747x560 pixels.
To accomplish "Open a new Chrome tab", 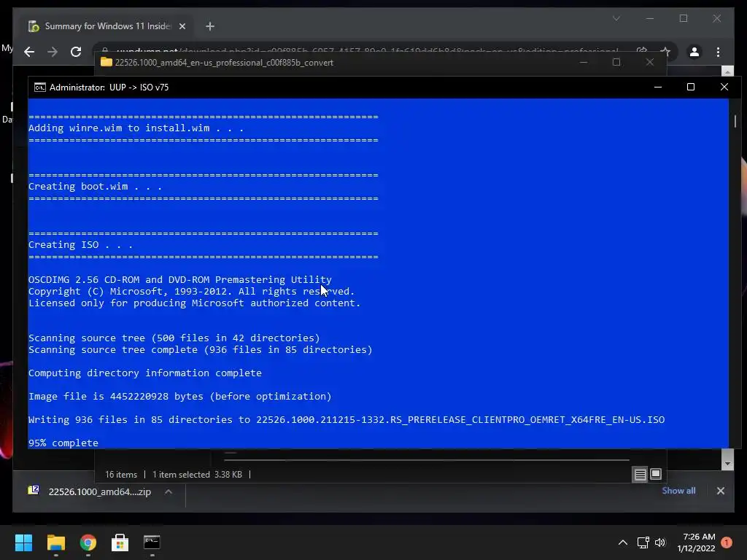I will click(x=210, y=26).
